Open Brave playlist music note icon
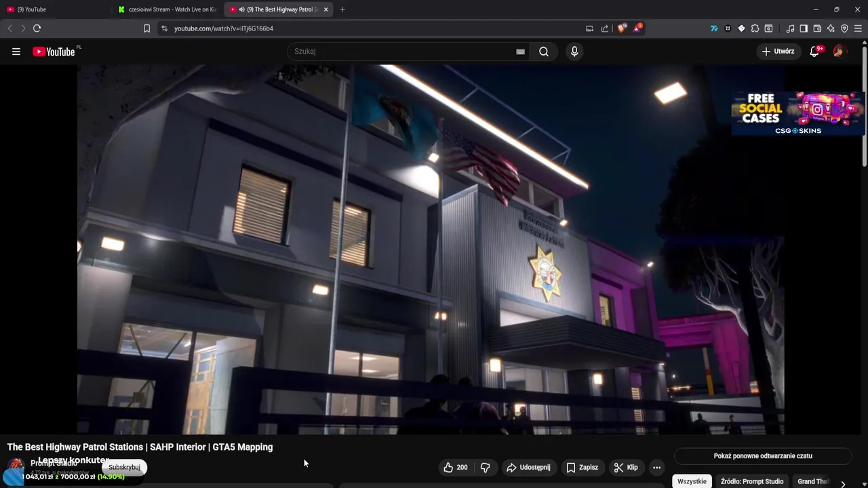This screenshot has height=488, width=868. pos(790,28)
